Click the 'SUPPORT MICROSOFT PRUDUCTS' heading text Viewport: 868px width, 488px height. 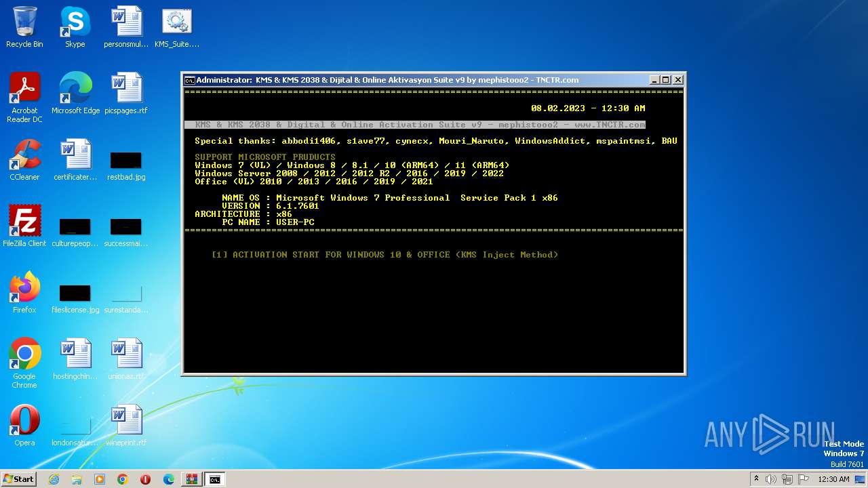265,157
